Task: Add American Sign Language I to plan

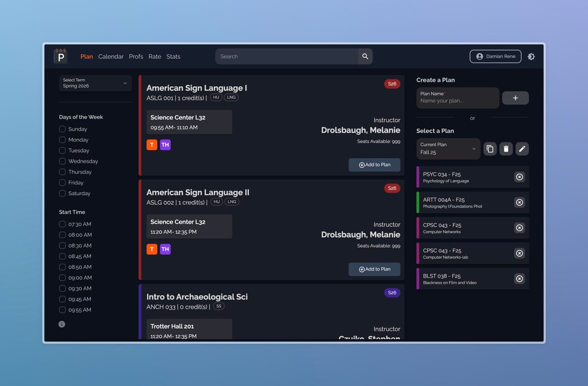Action: point(374,165)
